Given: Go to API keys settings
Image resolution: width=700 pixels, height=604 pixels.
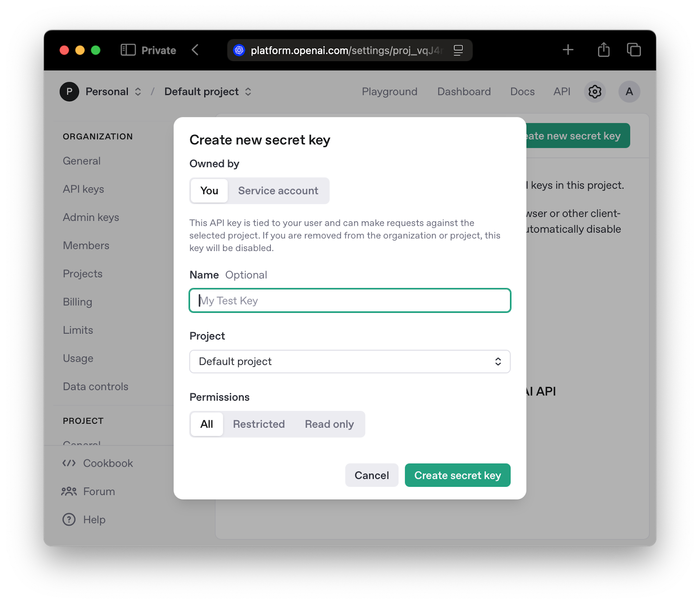Looking at the screenshot, I should (x=84, y=189).
